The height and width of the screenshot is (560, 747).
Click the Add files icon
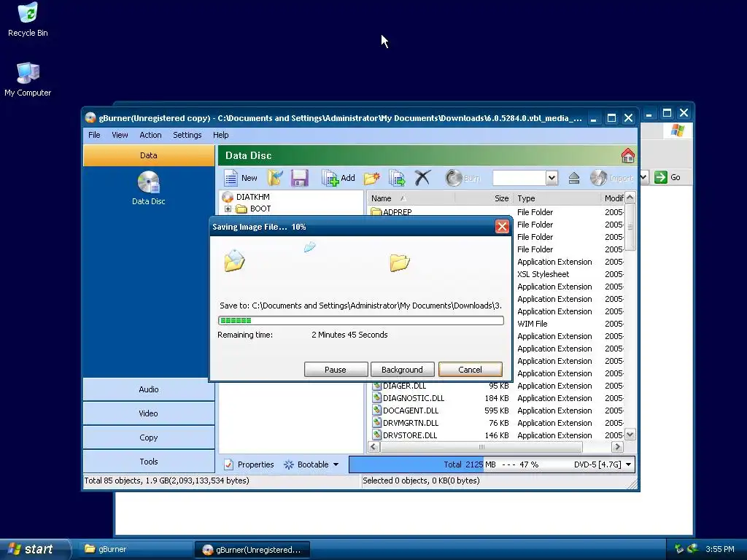(330, 178)
